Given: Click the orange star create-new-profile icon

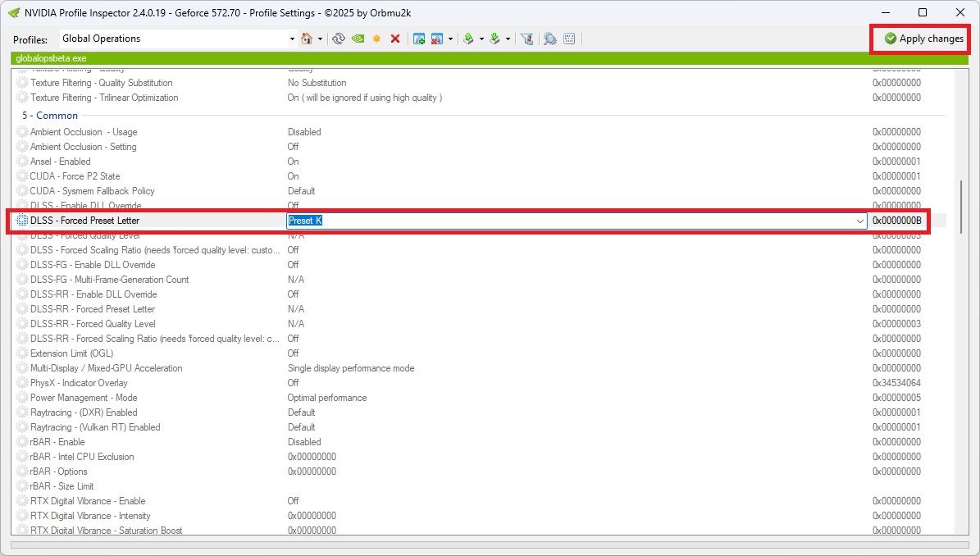Looking at the screenshot, I should 376,39.
